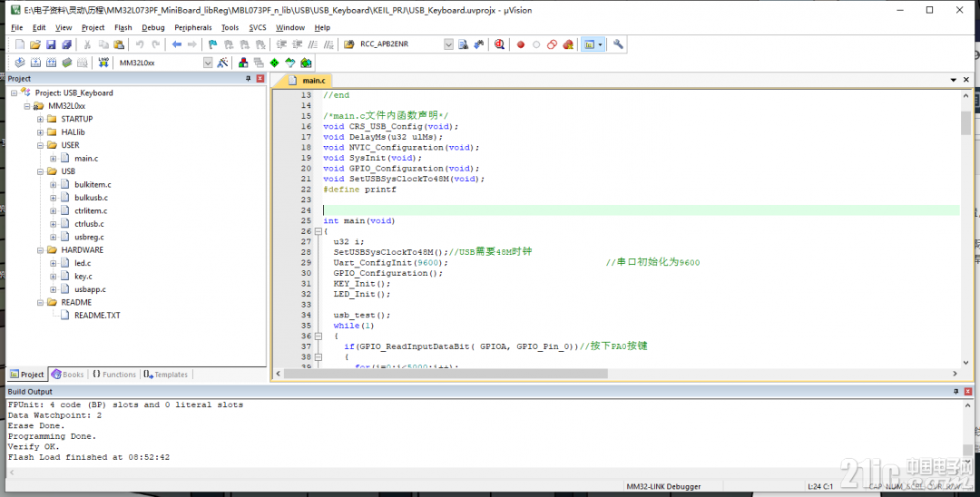Kill all breakpoints with the red cluster icon

coord(568,44)
